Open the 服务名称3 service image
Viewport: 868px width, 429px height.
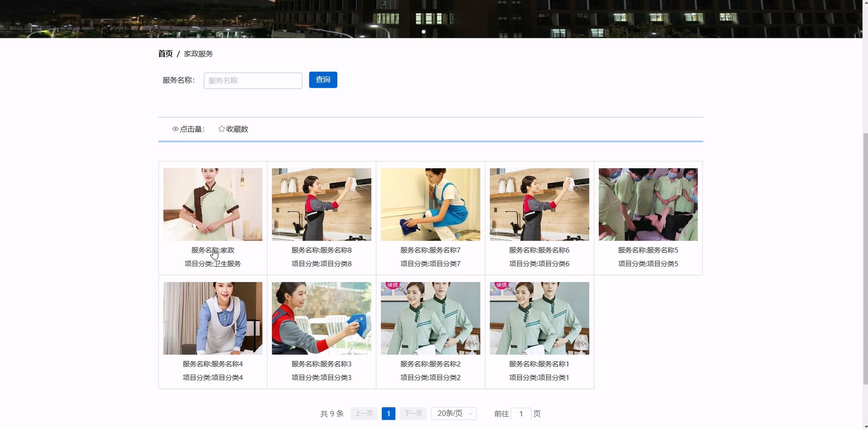(x=321, y=318)
